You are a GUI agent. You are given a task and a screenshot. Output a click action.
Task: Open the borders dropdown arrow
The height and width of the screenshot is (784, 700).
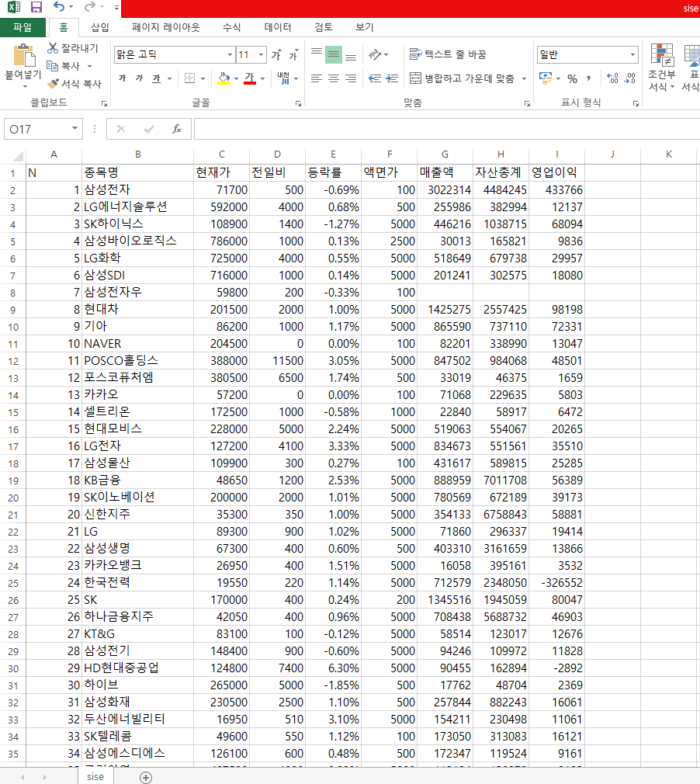point(203,78)
